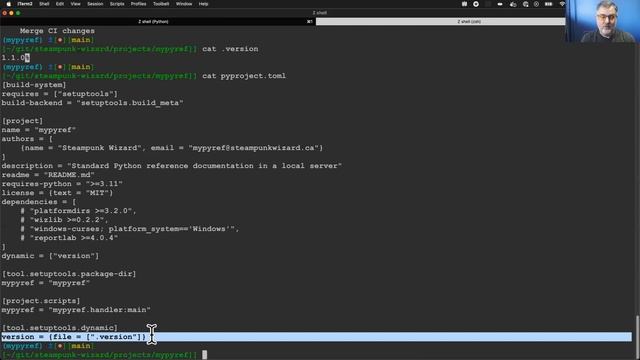Open the iTerm2 application menu

tap(25, 4)
